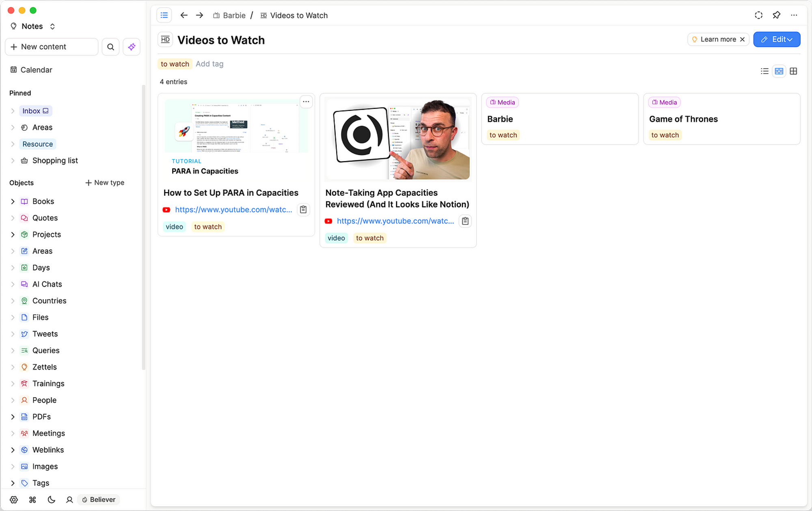The image size is (812, 511).
Task: Expand Shopping list chevron
Action: pyautogui.click(x=13, y=161)
